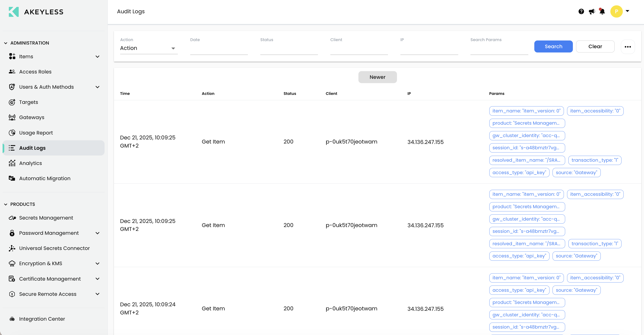Select Access Roles menu item
The height and width of the screenshot is (335, 644).
[35, 72]
